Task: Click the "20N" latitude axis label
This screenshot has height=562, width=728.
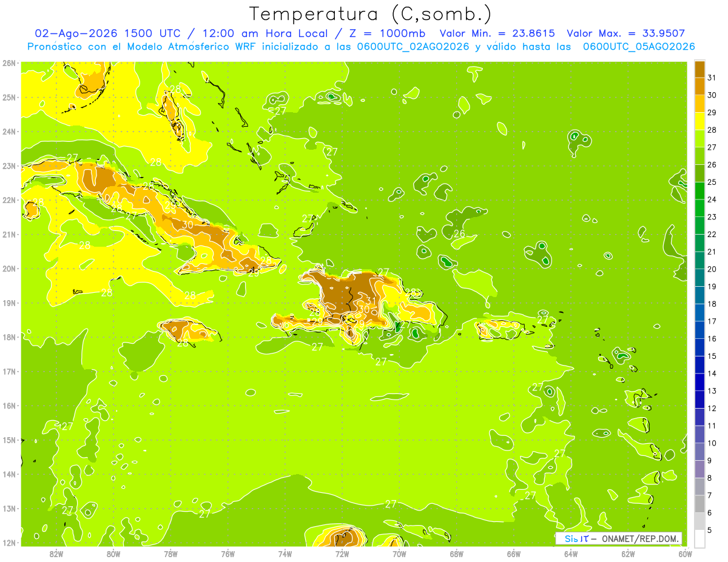Action: 9,269
